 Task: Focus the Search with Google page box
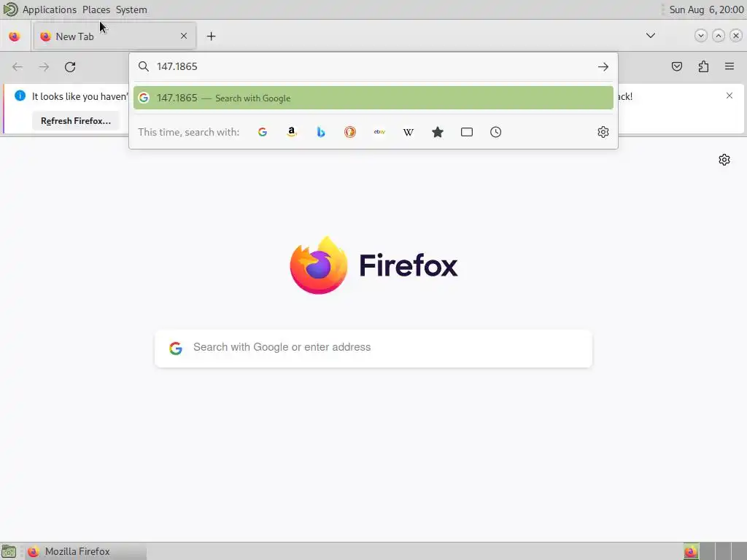pyautogui.click(x=373, y=348)
